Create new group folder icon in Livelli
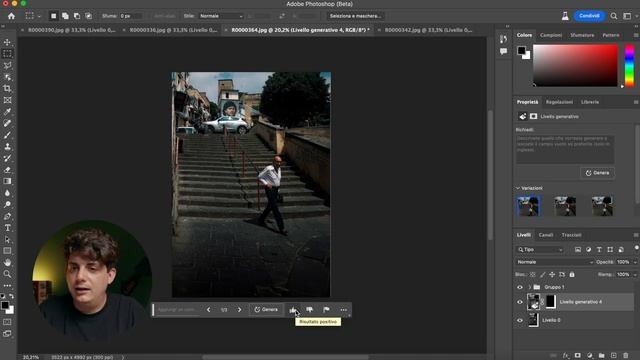 (602, 356)
